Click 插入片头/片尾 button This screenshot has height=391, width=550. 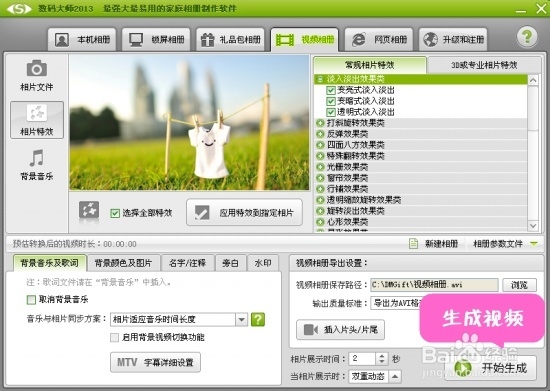pyautogui.click(x=340, y=330)
